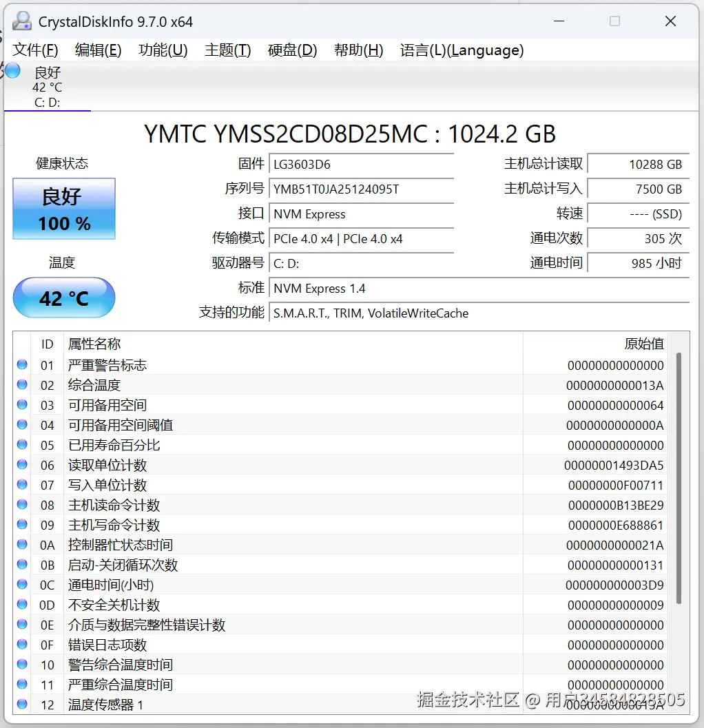Open the 主题(T) menu
This screenshot has width=704, height=728.
[227, 50]
